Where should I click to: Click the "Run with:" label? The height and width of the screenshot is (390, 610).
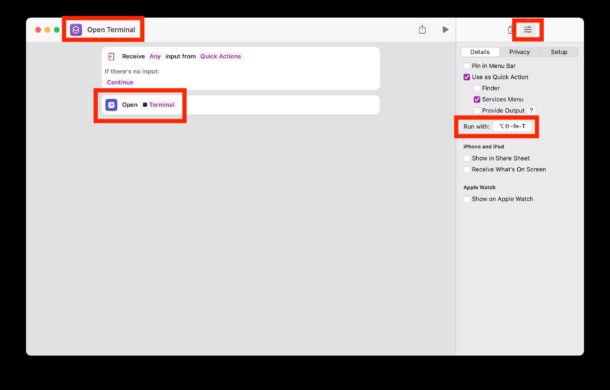click(476, 126)
